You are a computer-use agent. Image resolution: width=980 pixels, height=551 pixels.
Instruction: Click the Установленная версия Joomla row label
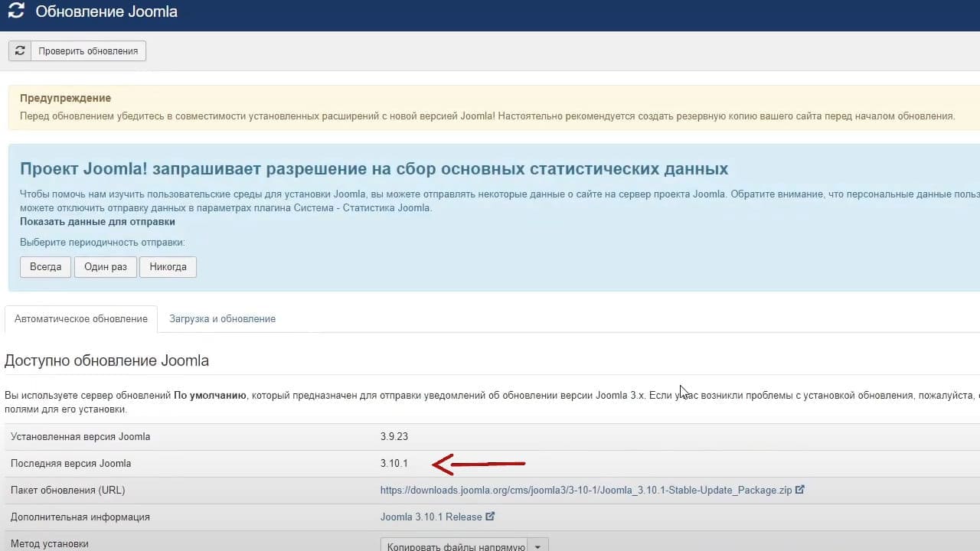click(x=80, y=437)
